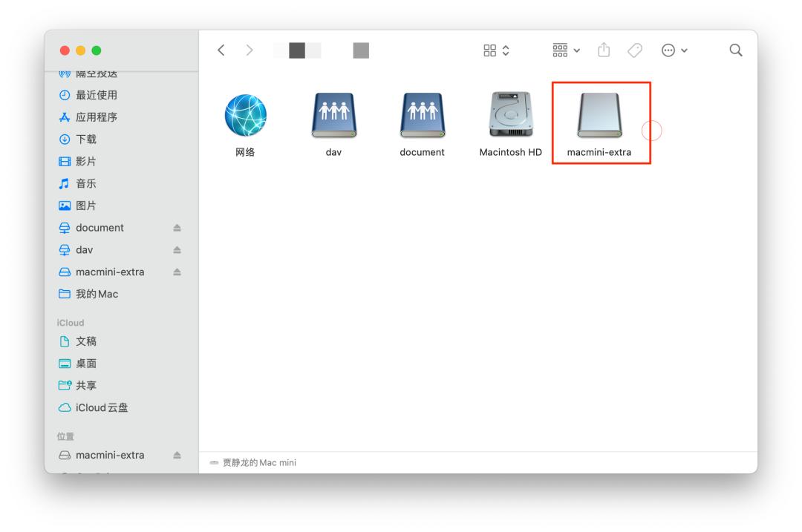The width and height of the screenshot is (802, 532).
Task: Open 应用程序 in the sidebar
Action: tap(121, 117)
